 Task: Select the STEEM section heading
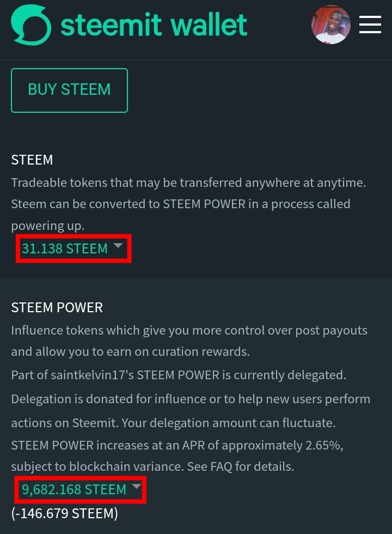pyautogui.click(x=32, y=160)
